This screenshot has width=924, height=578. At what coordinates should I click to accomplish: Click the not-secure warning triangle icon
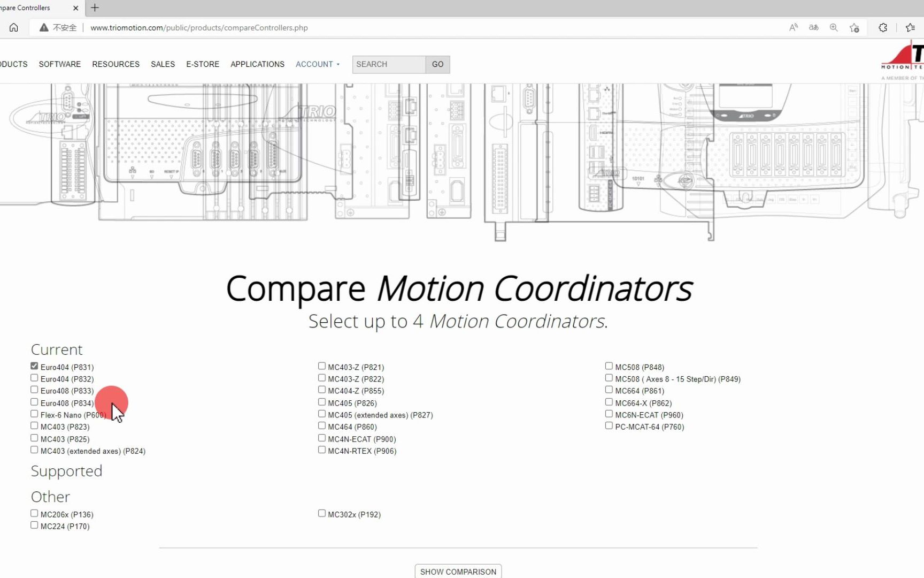(44, 27)
